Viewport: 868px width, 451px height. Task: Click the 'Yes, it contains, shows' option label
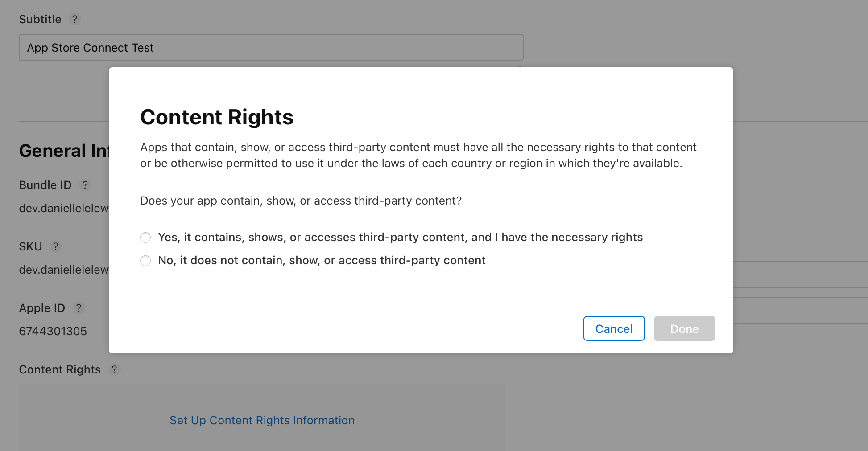click(400, 237)
